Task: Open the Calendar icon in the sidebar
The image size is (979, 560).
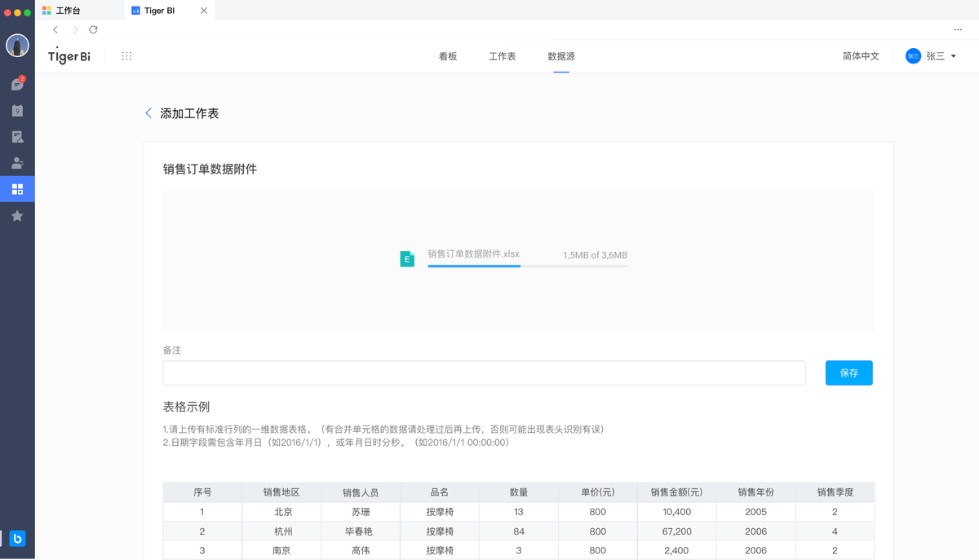Action: click(17, 109)
